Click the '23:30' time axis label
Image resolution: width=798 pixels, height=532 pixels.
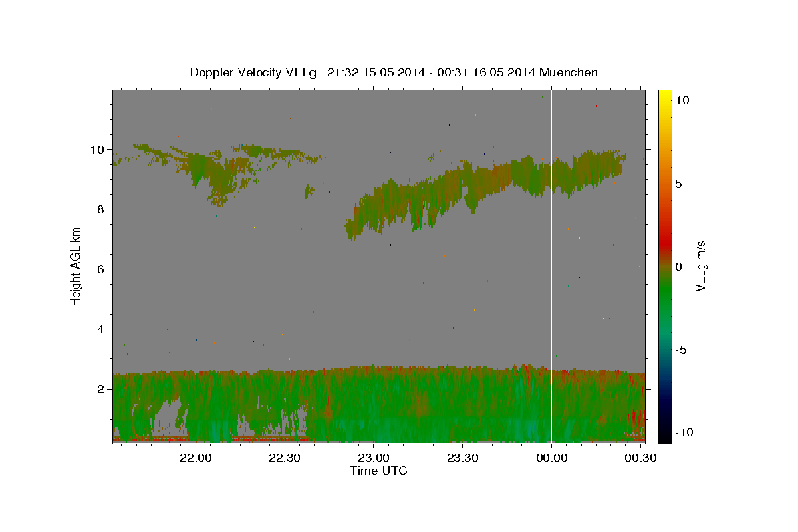pyautogui.click(x=462, y=458)
